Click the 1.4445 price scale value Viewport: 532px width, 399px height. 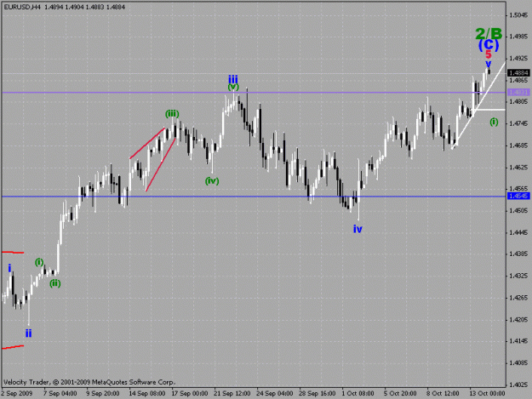point(519,232)
